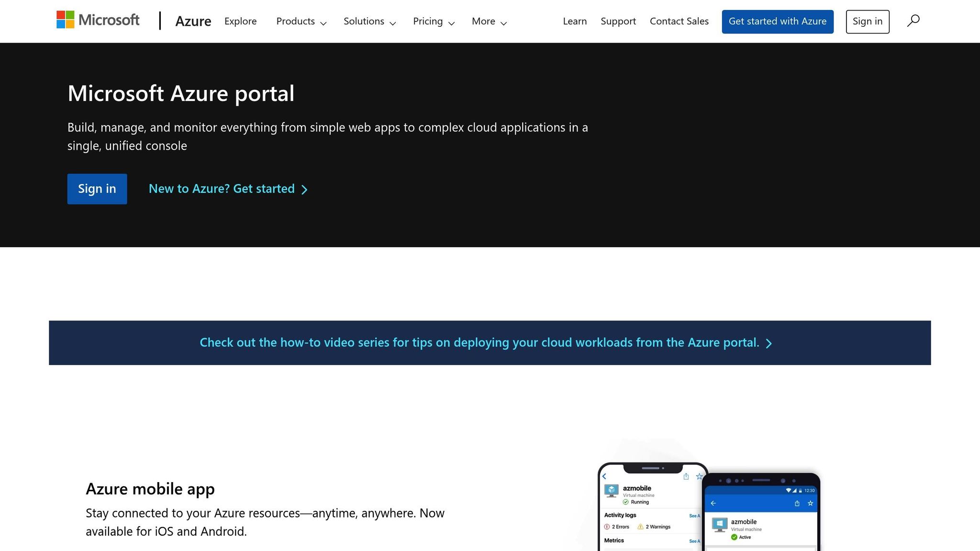Image resolution: width=980 pixels, height=551 pixels.
Task: Click the Microsoft logo
Action: 98,20
